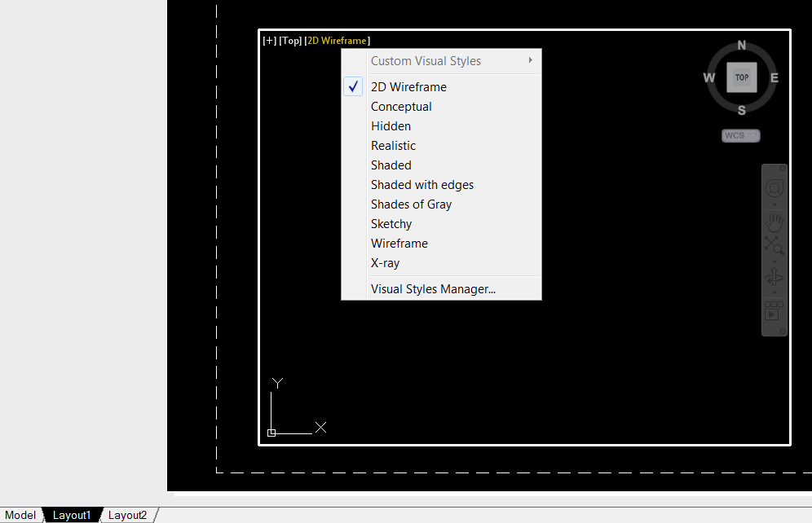This screenshot has height=523, width=812.
Task: Click the UCS origin icon in viewport
Action: tap(271, 433)
